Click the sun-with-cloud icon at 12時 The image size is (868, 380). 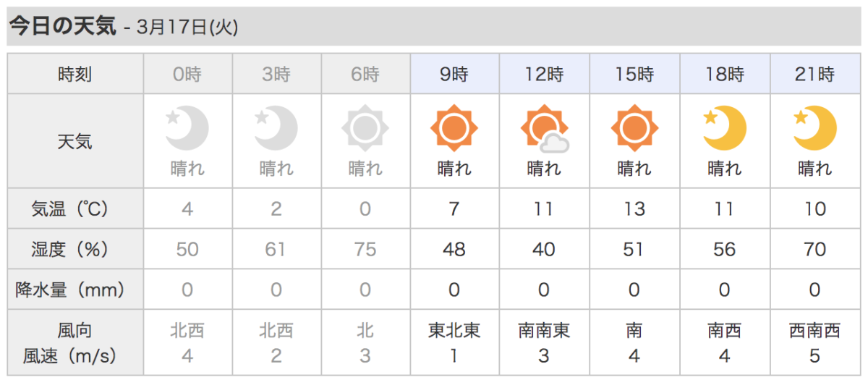(544, 129)
